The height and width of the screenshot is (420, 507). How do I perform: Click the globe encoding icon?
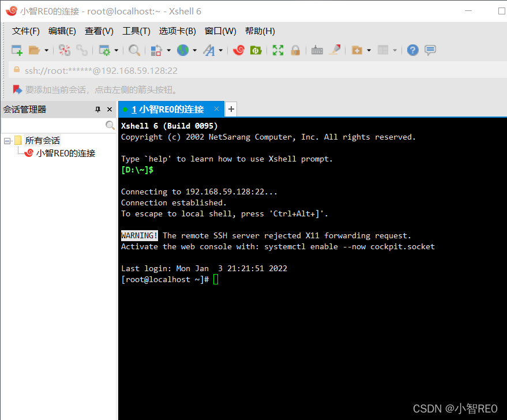click(x=183, y=50)
